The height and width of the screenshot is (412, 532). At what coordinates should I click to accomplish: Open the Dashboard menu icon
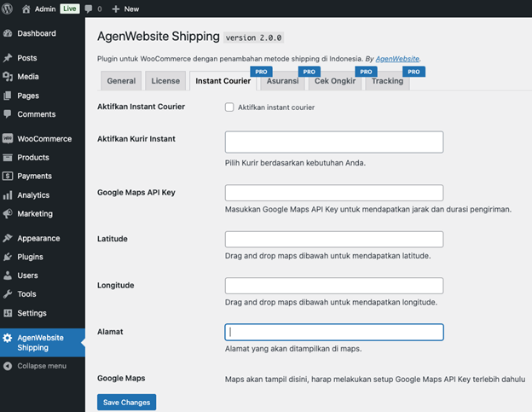(8, 34)
